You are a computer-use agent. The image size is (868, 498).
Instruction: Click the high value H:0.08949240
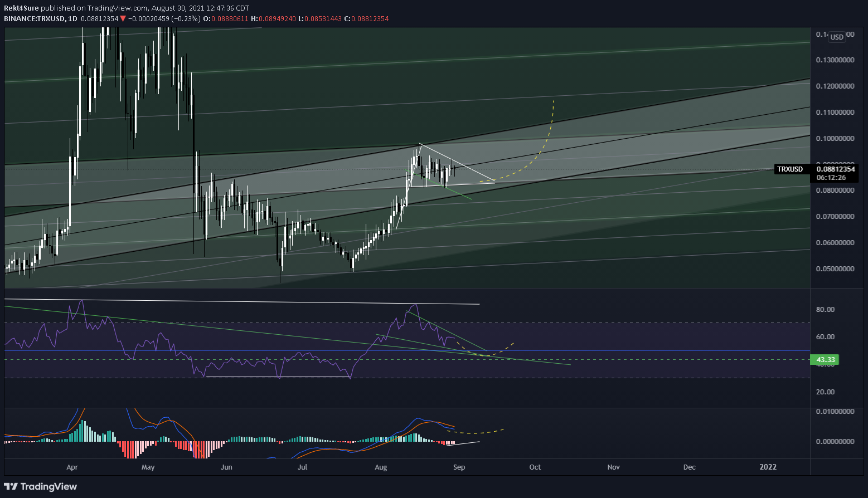(273, 18)
